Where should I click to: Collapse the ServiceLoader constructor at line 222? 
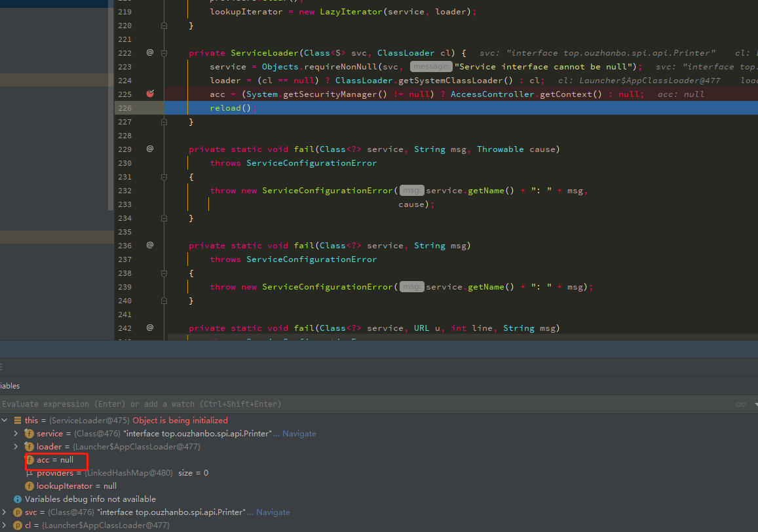click(x=164, y=52)
